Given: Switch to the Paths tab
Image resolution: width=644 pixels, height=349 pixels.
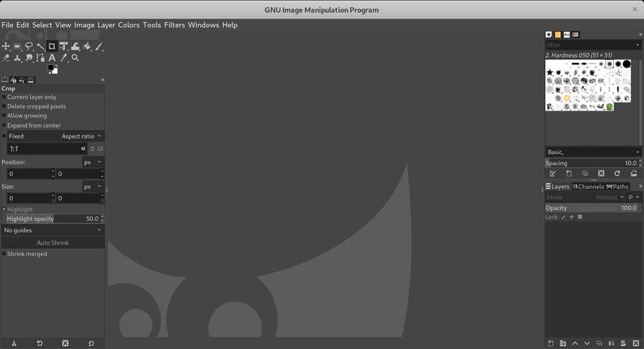Looking at the screenshot, I should pos(618,186).
